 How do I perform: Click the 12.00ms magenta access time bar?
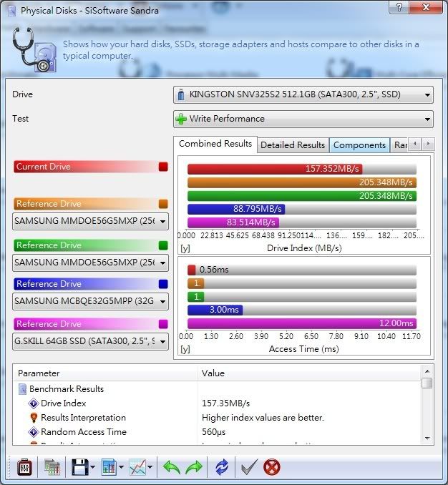[x=302, y=323]
